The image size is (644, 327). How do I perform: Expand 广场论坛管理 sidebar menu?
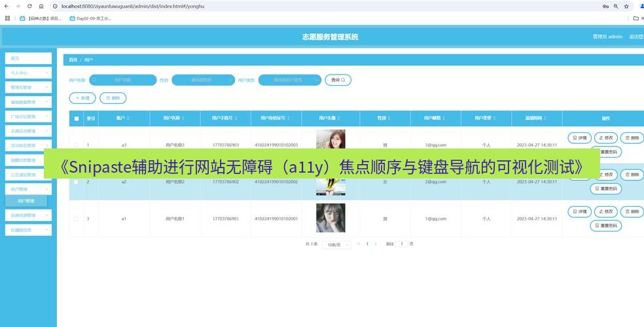click(x=28, y=116)
